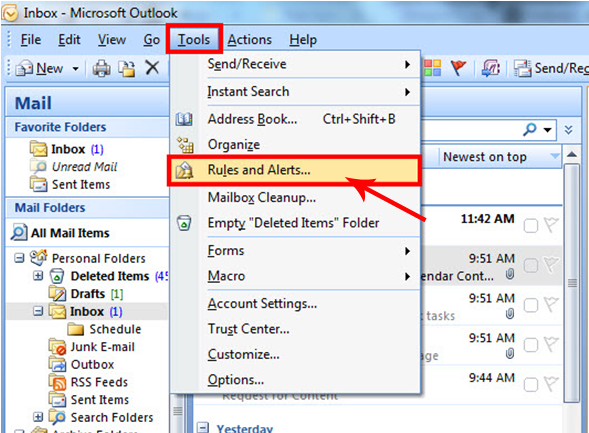Click the message list vertical scrollbar thumb

pyautogui.click(x=572, y=284)
